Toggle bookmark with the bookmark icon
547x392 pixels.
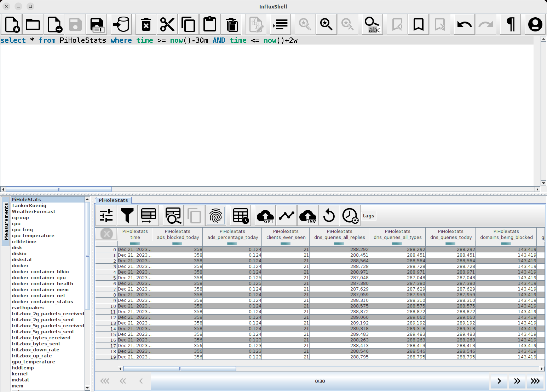[x=419, y=24]
